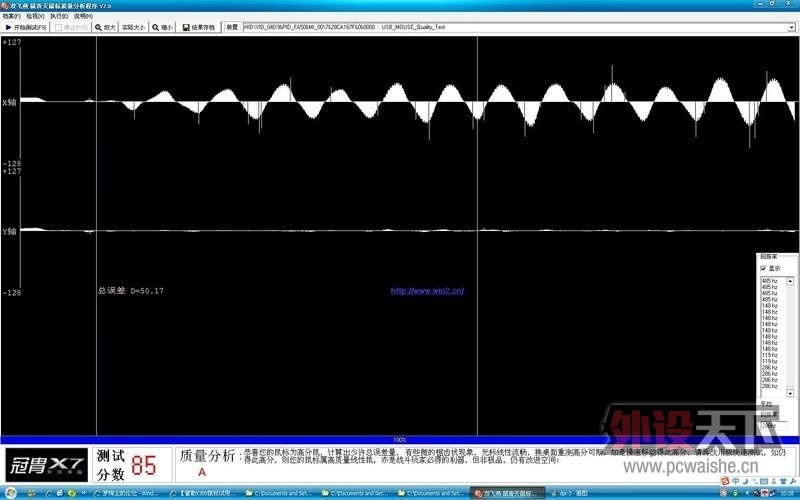Open the device selection dropdown arrow
This screenshot has height=500, width=800.
[792, 28]
